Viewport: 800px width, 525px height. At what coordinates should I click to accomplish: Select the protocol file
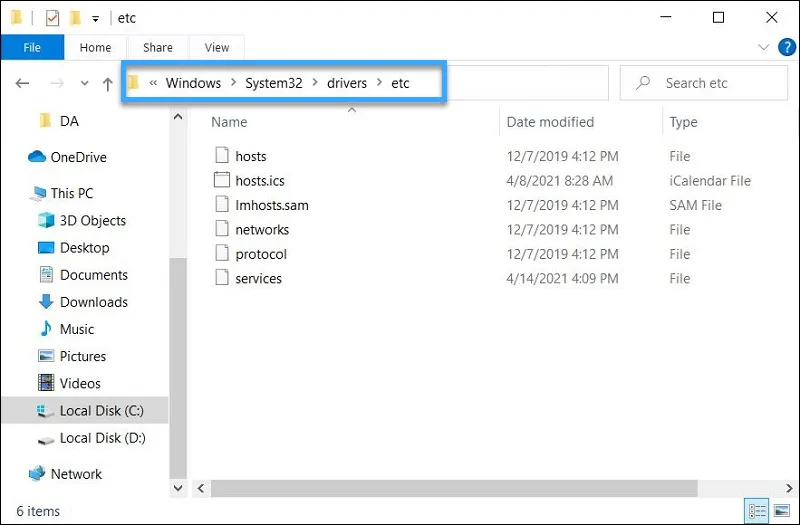click(x=261, y=254)
